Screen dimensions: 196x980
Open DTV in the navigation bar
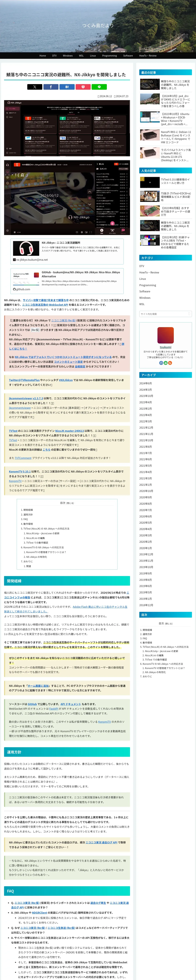(54, 56)
